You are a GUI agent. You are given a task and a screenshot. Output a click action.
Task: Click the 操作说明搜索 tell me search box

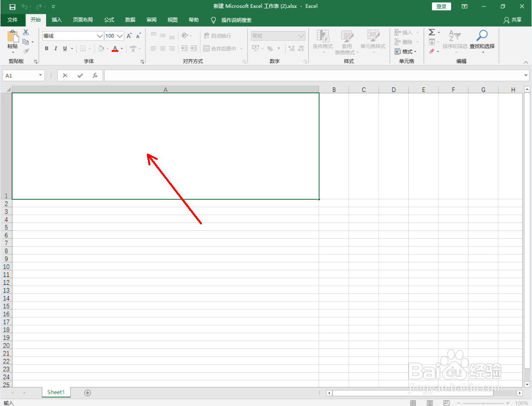232,20
